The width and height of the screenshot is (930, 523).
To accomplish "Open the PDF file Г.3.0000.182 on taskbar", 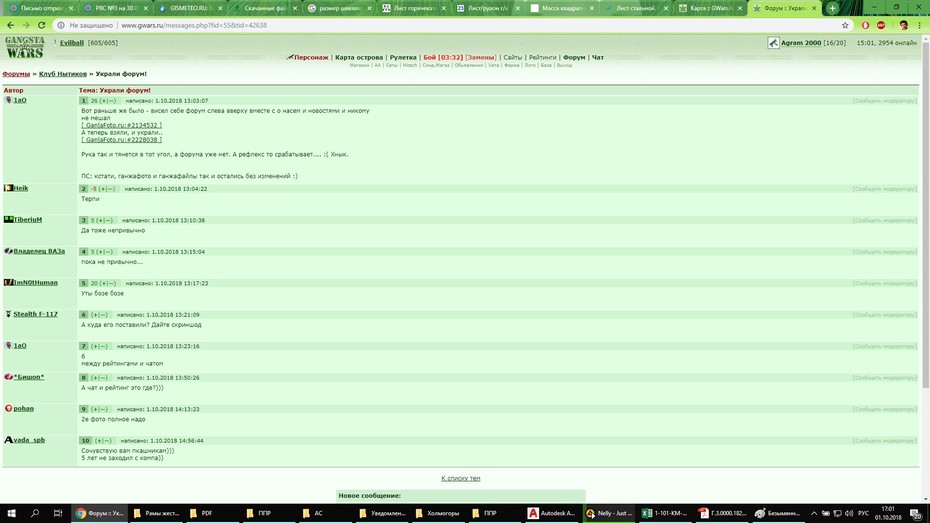I will (x=722, y=513).
